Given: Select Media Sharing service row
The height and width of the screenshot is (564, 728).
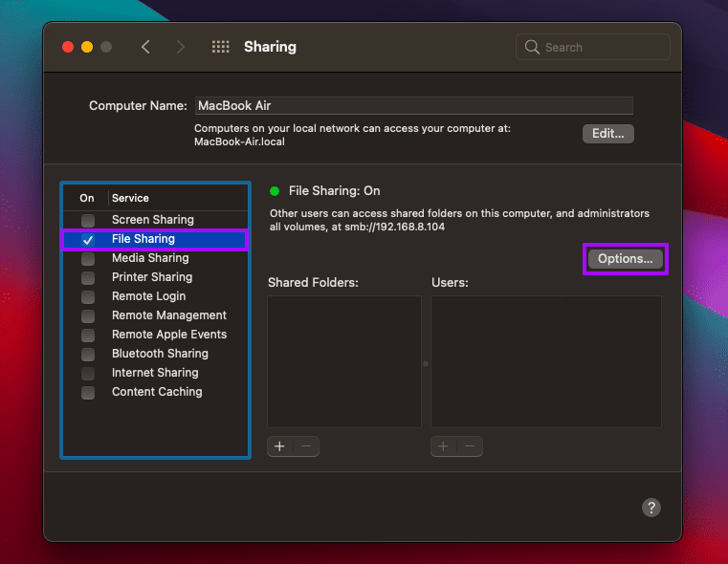Looking at the screenshot, I should pyautogui.click(x=155, y=258).
